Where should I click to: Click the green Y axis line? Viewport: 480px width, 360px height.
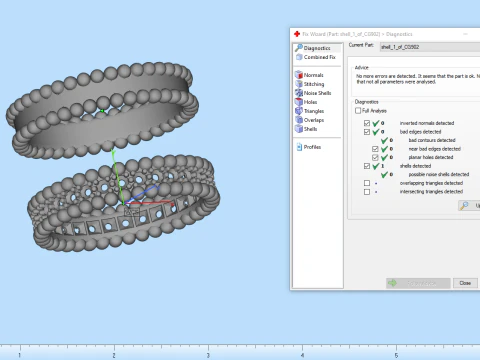118,177
